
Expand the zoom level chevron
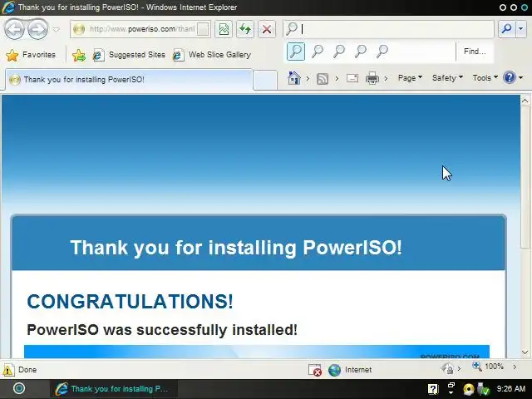pos(515,367)
